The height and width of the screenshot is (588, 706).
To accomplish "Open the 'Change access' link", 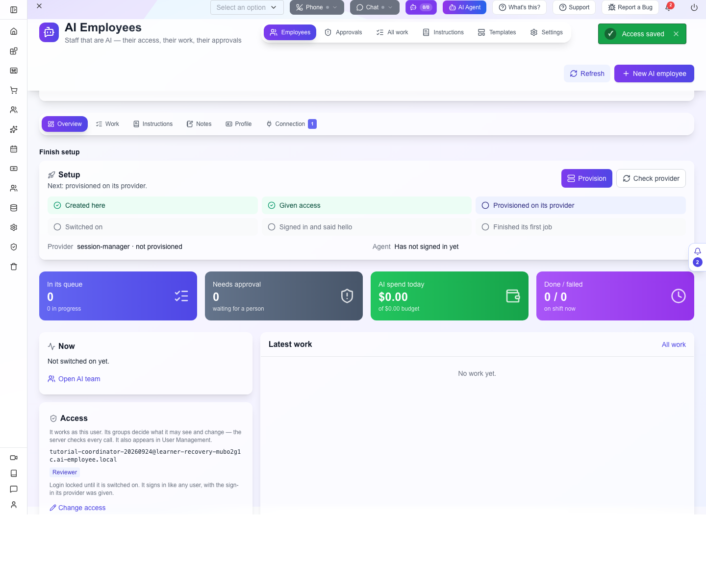I will point(77,508).
